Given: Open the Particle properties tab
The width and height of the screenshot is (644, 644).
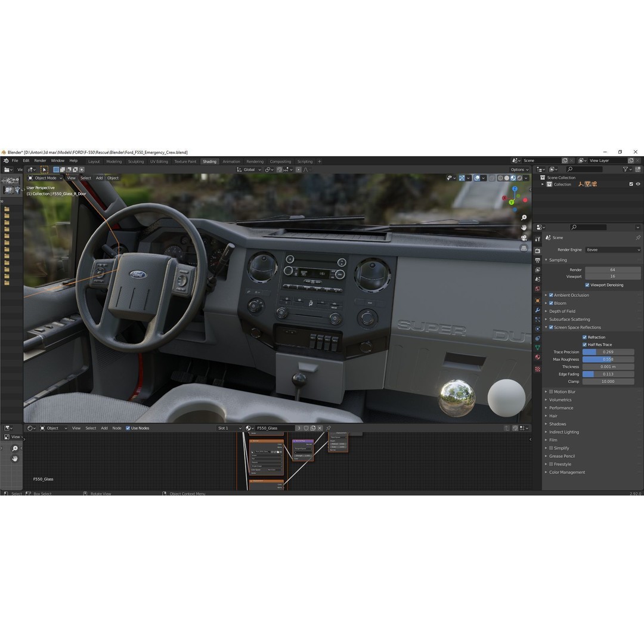Looking at the screenshot, I should click(537, 320).
